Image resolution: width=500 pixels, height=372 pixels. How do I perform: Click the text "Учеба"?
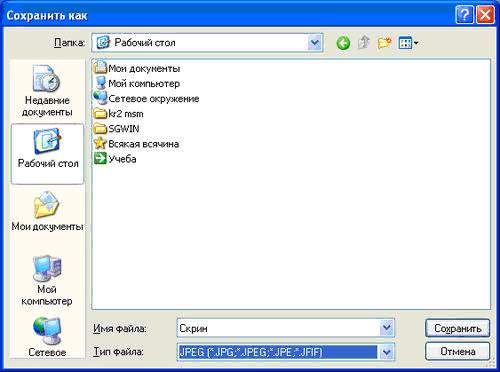[x=122, y=159]
